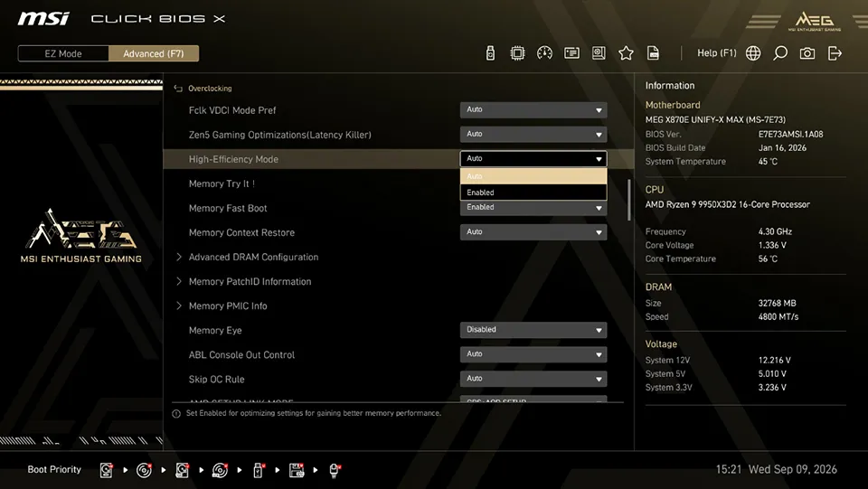Select floppy disk boot priority icon
868x489 pixels.
(297, 470)
